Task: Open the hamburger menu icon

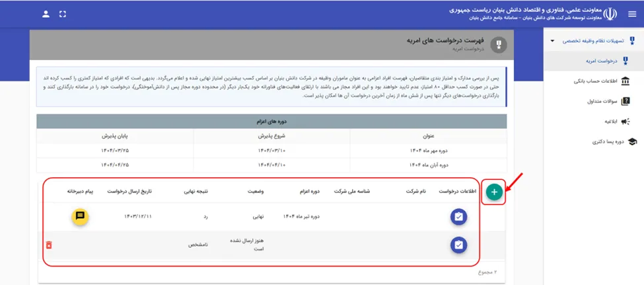Action: click(x=631, y=14)
